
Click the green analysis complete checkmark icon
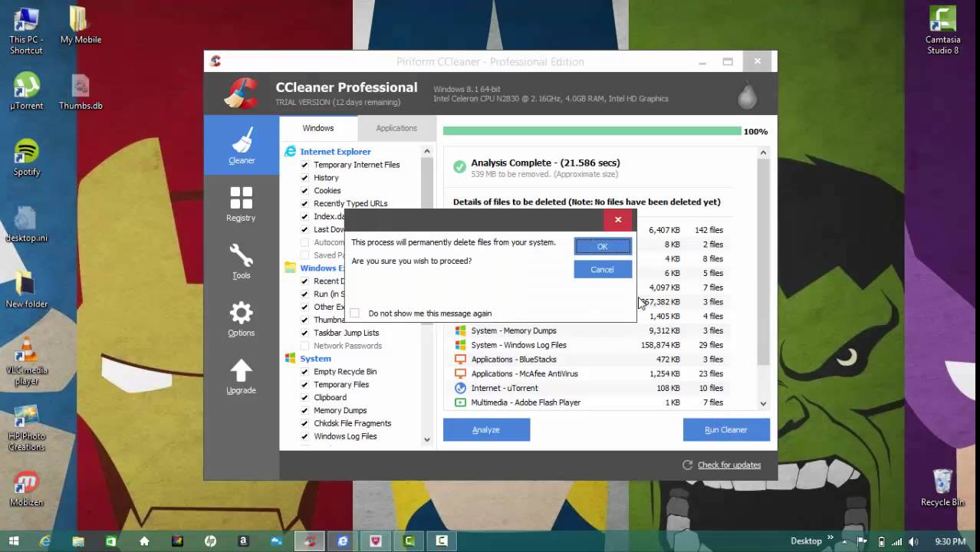pos(459,167)
